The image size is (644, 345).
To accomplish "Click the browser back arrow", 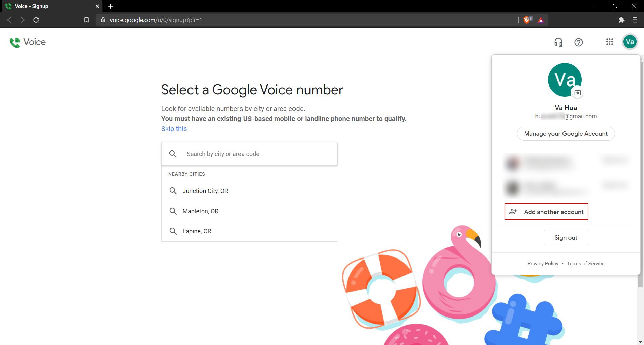I will (9, 20).
